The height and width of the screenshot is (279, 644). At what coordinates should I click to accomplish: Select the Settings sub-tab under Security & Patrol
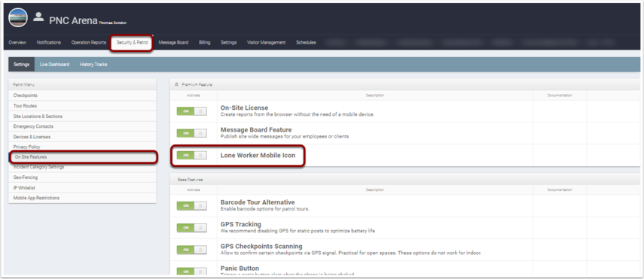tap(21, 65)
